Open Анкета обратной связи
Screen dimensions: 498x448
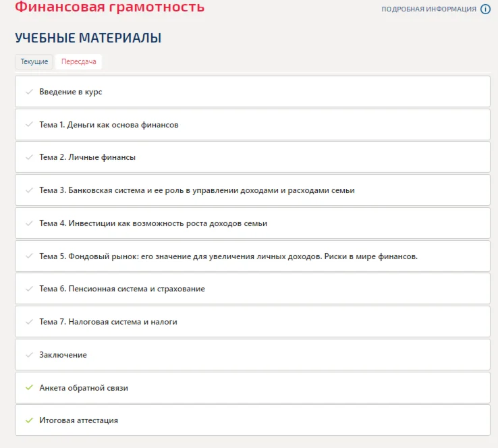[x=252, y=388]
